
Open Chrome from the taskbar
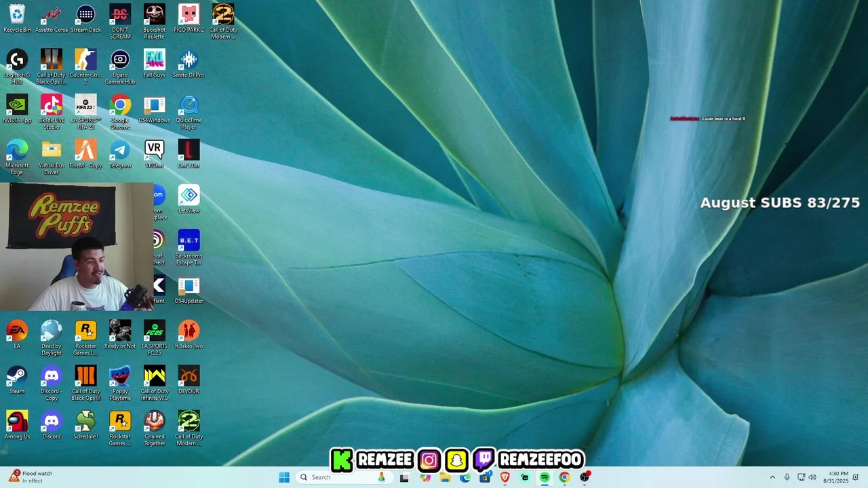pyautogui.click(x=564, y=477)
